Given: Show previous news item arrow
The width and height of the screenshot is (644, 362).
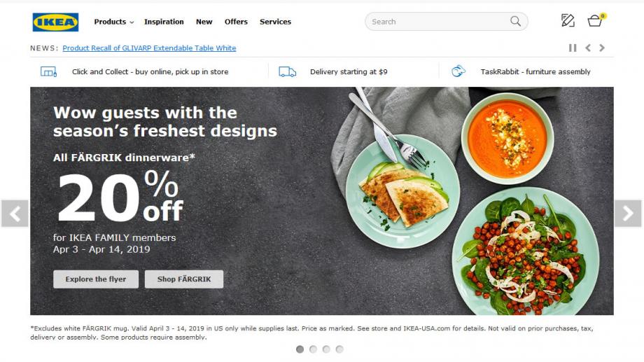Looking at the screenshot, I should click(x=588, y=48).
